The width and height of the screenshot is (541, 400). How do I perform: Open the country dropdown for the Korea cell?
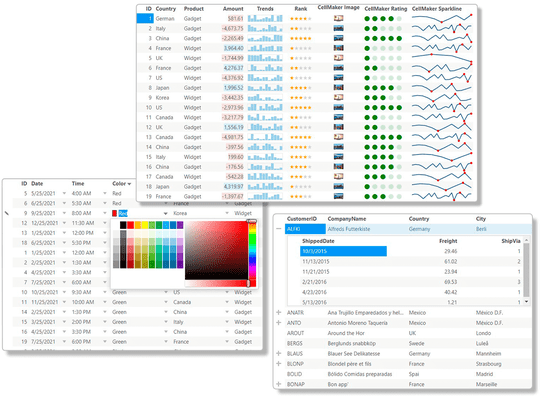pos(227,213)
